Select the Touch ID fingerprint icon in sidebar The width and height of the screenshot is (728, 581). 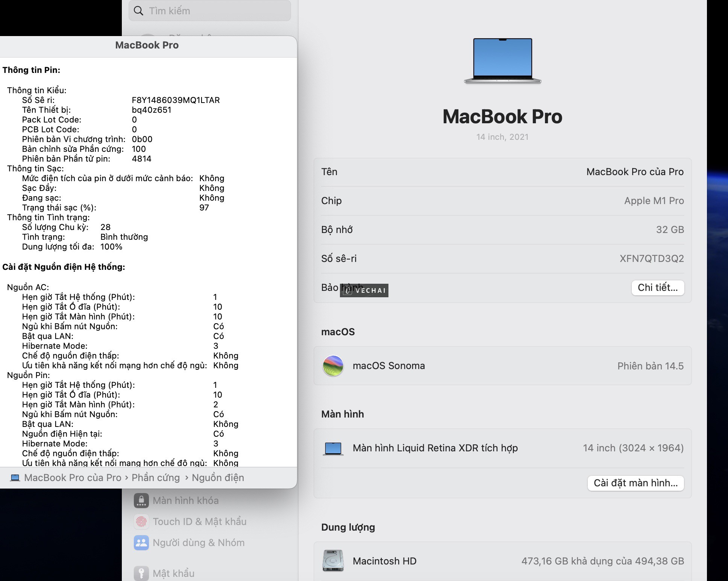pyautogui.click(x=141, y=522)
